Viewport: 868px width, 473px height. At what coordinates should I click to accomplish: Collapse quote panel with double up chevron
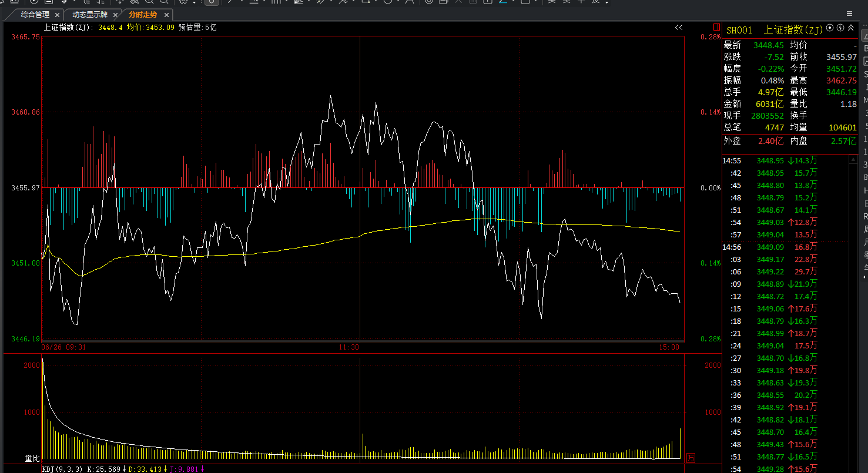click(851, 28)
